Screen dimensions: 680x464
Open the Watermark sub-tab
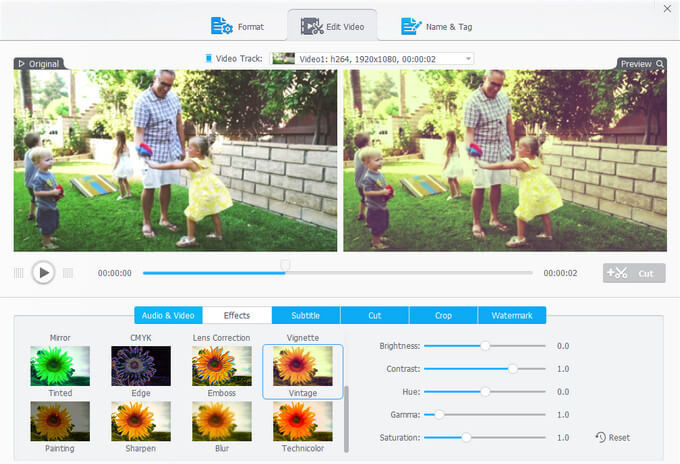tap(512, 315)
